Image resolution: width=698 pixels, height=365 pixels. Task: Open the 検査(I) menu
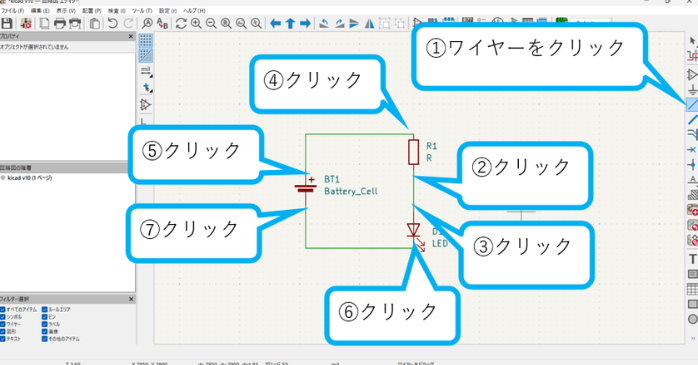click(117, 10)
